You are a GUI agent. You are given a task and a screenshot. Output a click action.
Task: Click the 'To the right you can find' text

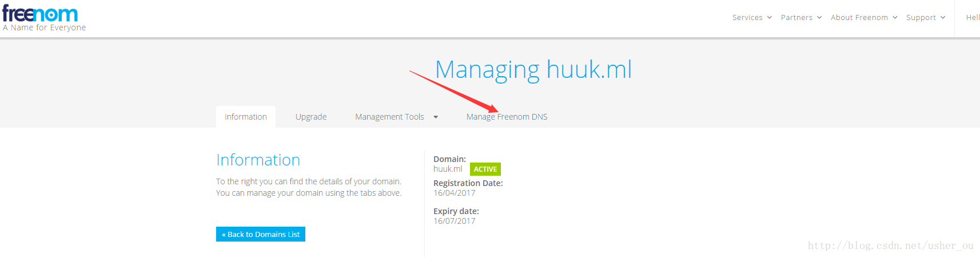(x=309, y=181)
